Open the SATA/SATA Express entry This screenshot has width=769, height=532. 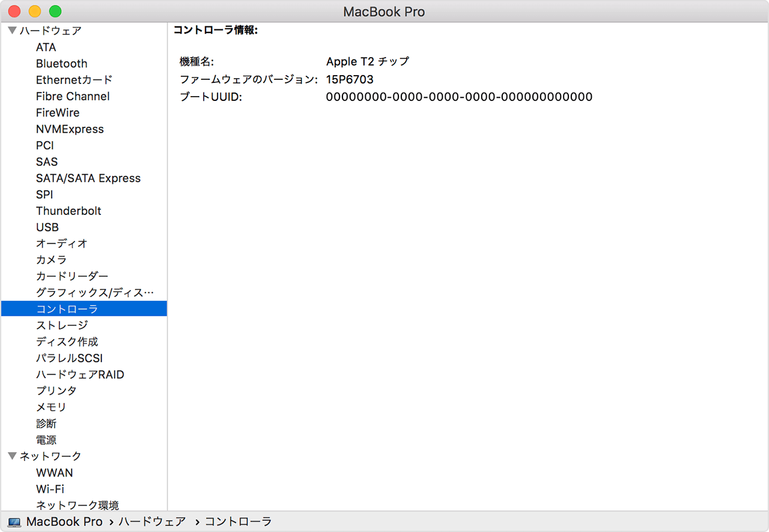pos(88,178)
